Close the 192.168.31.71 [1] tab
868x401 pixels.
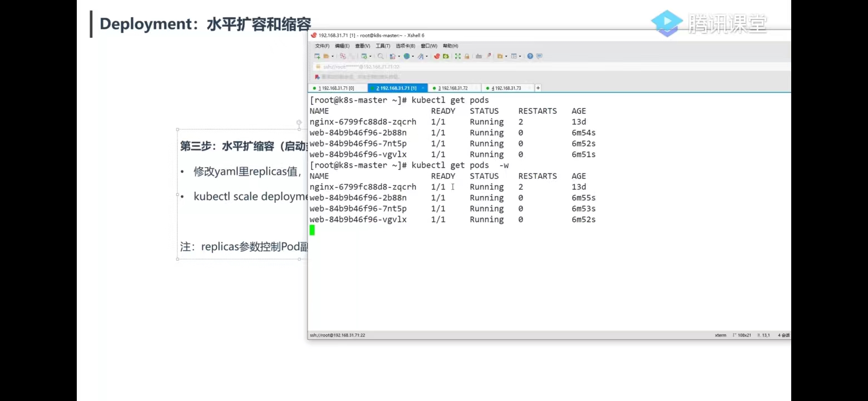pyautogui.click(x=423, y=88)
